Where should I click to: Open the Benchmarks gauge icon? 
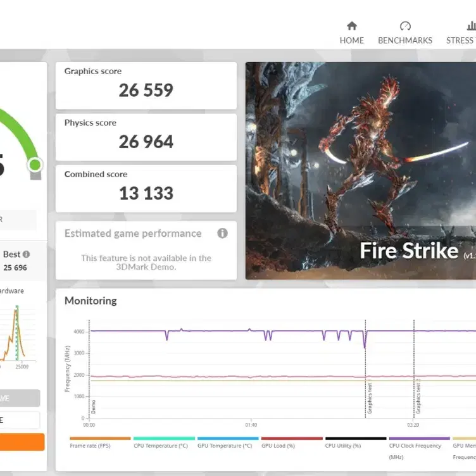coord(405,26)
